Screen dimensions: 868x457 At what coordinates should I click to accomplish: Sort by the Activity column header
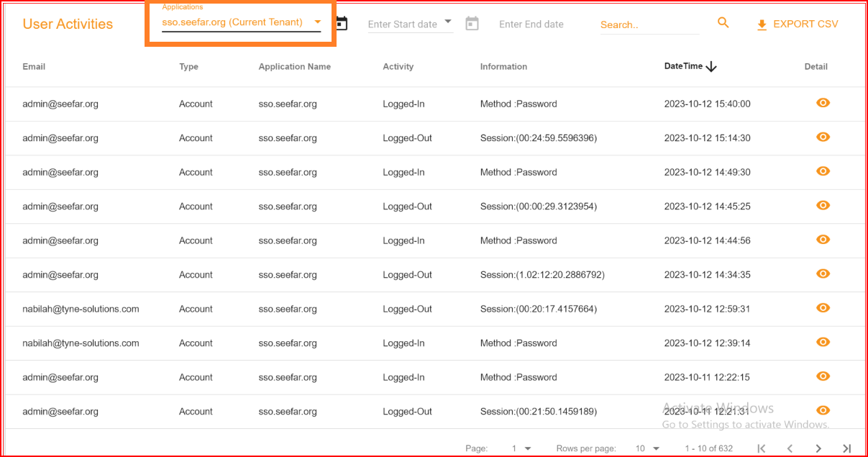398,67
